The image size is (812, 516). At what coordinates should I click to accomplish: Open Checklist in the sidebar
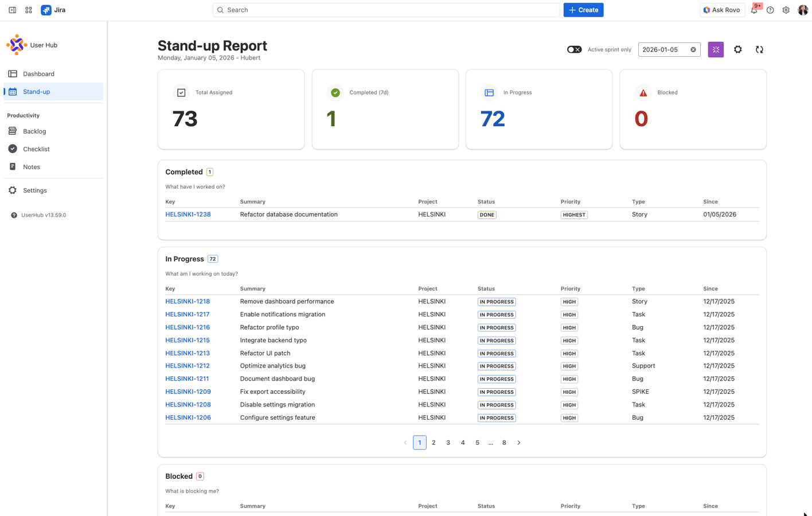[x=36, y=149]
